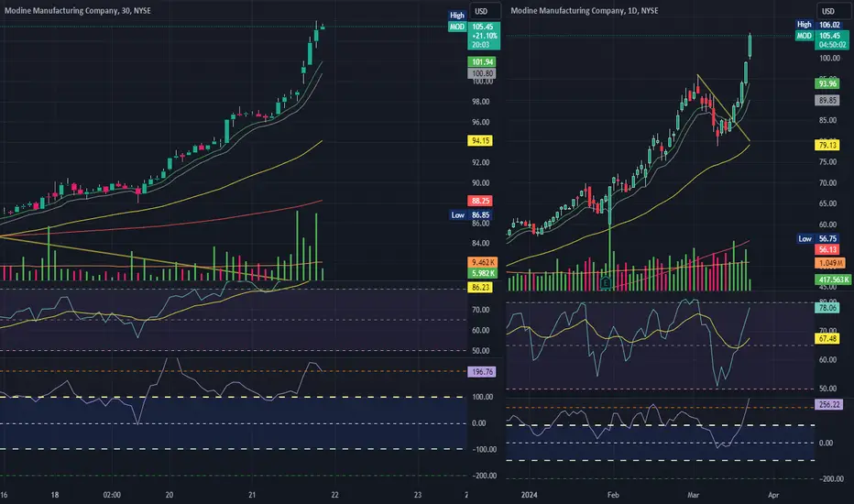Select the green 101.94 price label
Viewport: 854px width, 504px height.
[x=483, y=61]
